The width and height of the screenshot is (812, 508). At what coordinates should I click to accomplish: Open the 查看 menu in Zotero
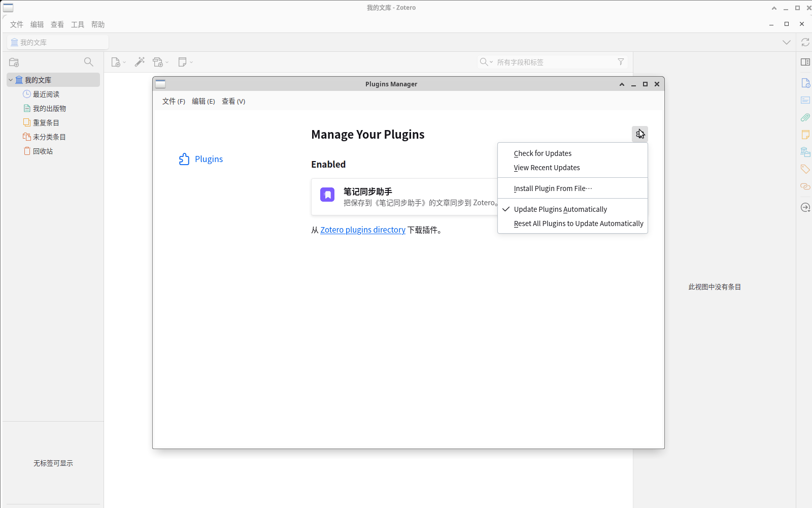pyautogui.click(x=57, y=24)
